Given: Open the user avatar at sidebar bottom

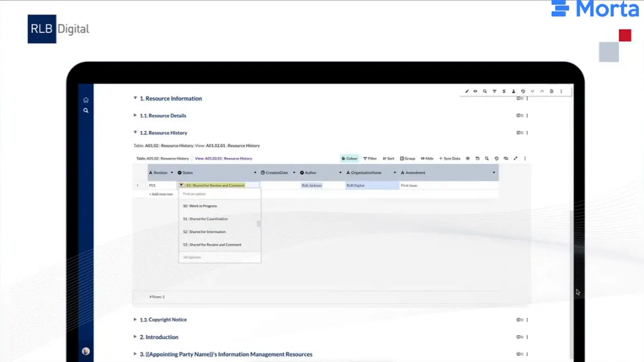Looking at the screenshot, I should [86, 351].
